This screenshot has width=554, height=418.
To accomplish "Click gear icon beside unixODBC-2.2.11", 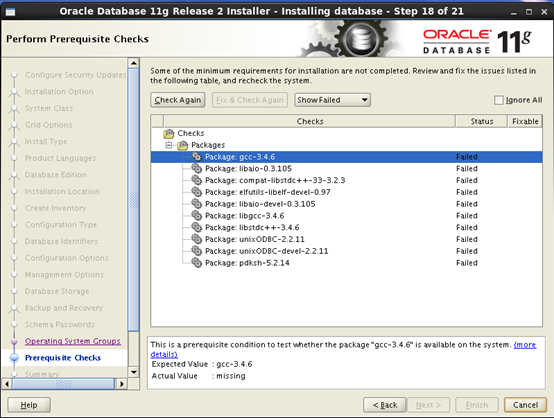I will [196, 239].
